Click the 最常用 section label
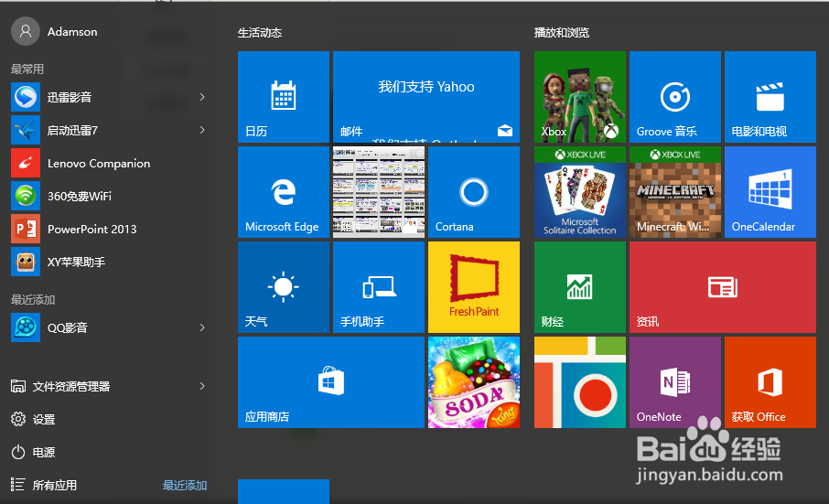829x504 pixels. (x=27, y=69)
